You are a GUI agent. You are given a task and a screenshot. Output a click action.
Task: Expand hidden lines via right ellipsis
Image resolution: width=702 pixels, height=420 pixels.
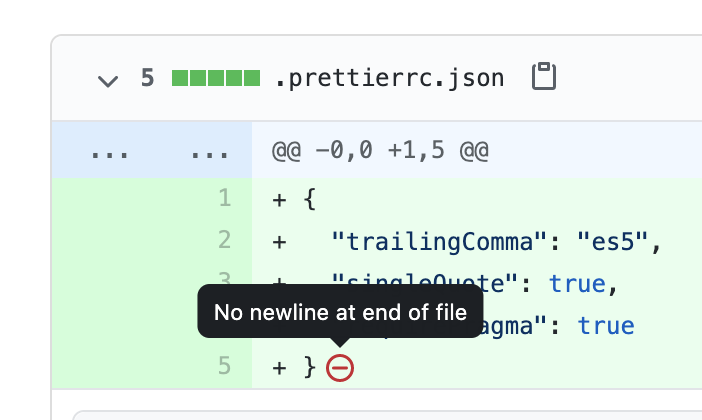[210, 154]
